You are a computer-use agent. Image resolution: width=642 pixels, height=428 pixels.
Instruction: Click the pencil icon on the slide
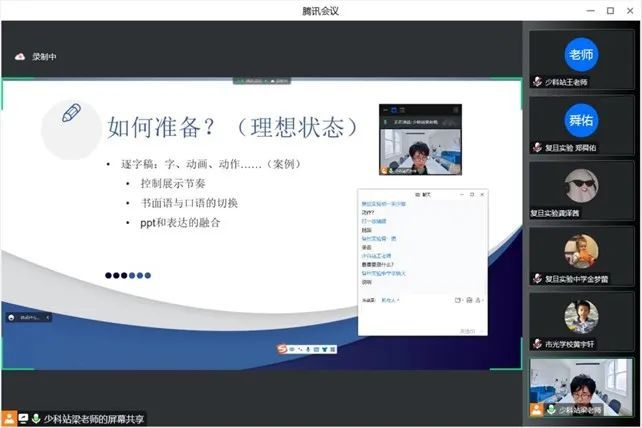point(71,113)
